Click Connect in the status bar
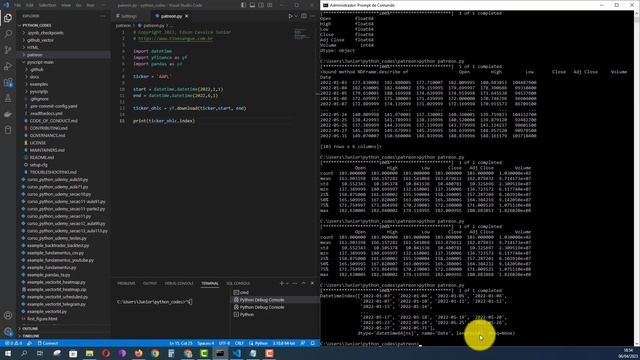Image resolution: width=640 pixels, height=360 pixels. click(x=48, y=343)
